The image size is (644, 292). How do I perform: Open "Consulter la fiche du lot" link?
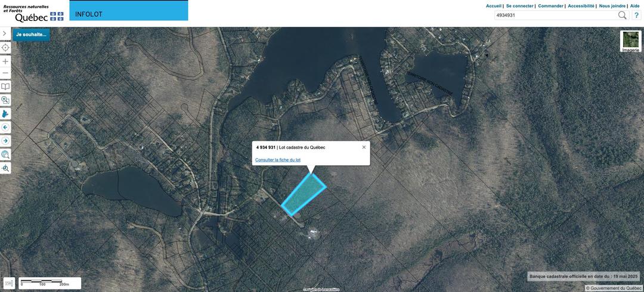(x=278, y=160)
